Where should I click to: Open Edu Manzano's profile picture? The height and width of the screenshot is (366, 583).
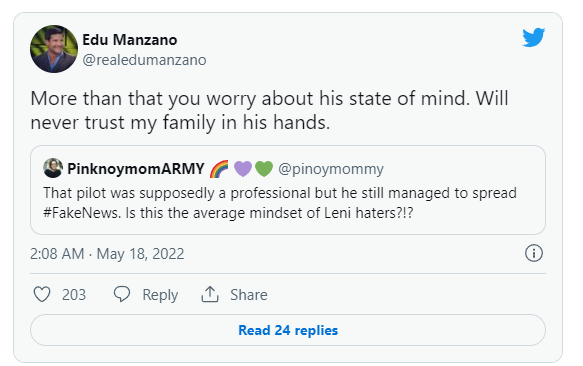[x=54, y=49]
